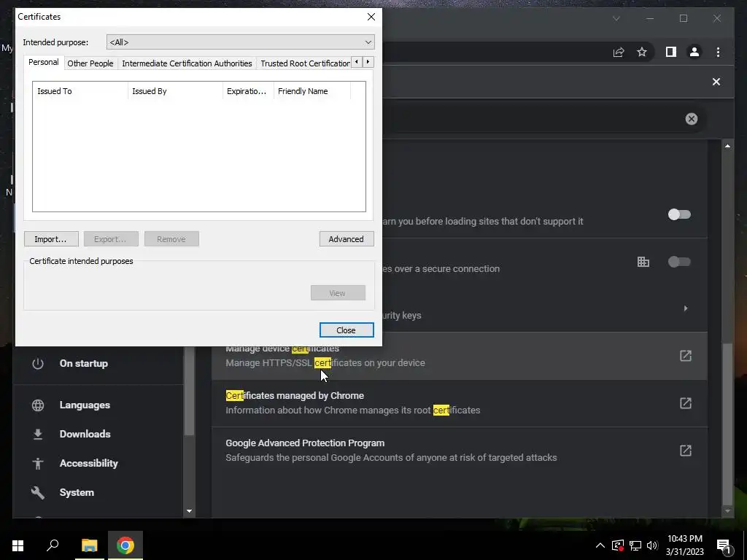This screenshot has height=560, width=747.
Task: Close the Certificates dialog with X
Action: coord(371,17)
